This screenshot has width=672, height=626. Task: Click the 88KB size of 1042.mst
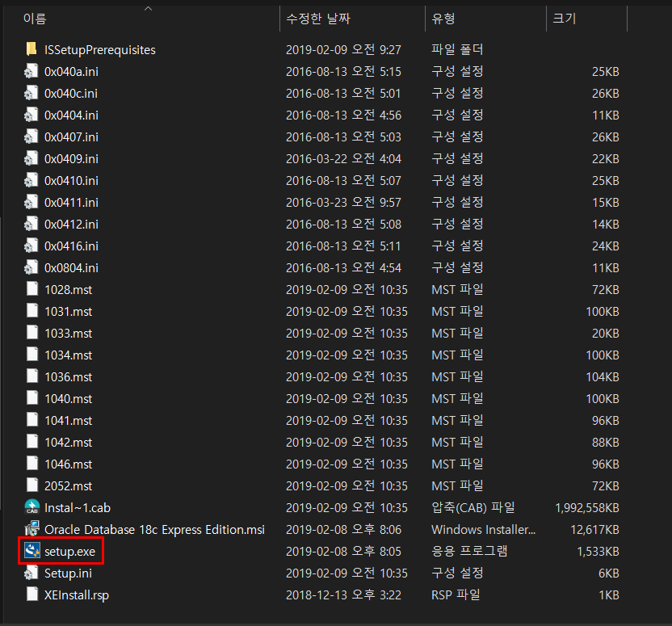606,442
